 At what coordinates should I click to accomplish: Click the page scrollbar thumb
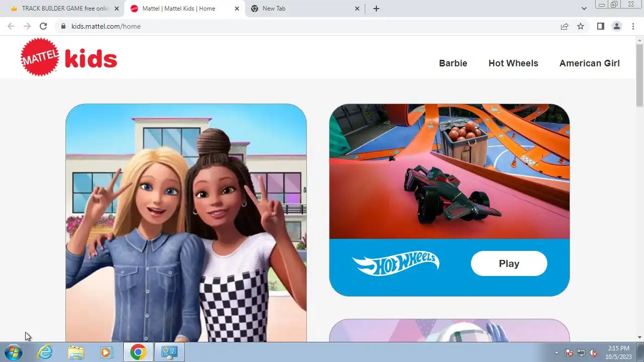point(640,75)
